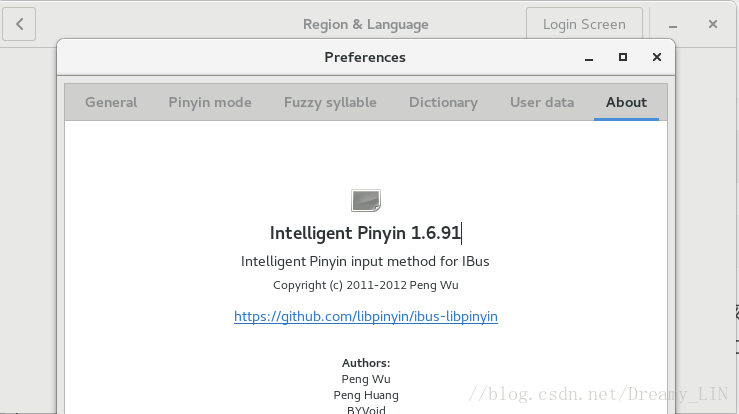Minimize the Region & Language window
The width and height of the screenshot is (739, 414).
(x=673, y=25)
